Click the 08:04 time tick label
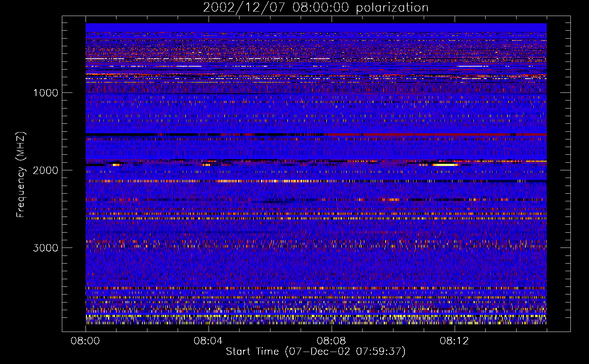 pyautogui.click(x=208, y=341)
